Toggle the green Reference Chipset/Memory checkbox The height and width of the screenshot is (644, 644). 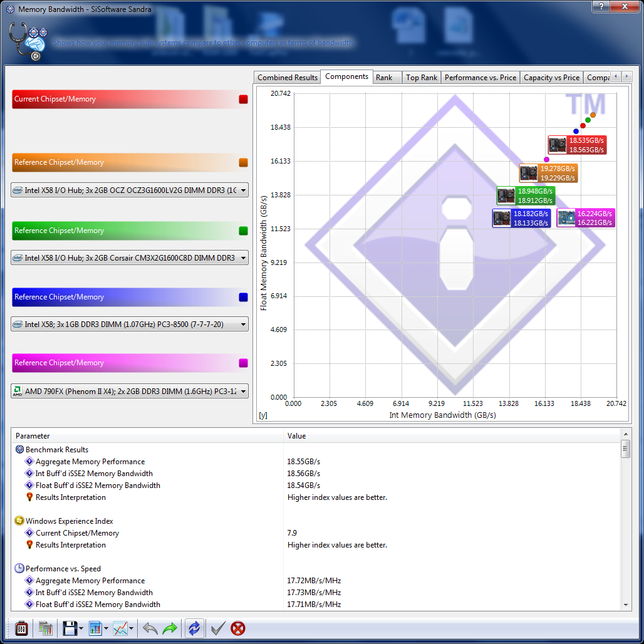point(243,231)
